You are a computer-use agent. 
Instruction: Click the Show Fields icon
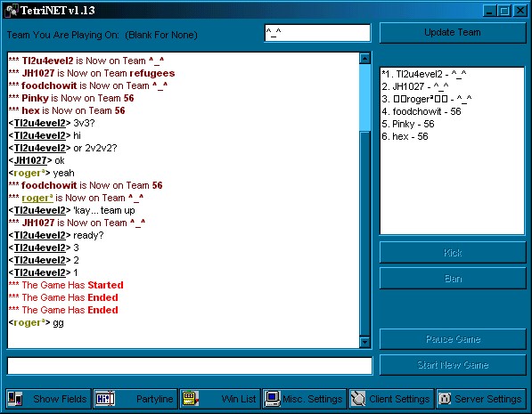pyautogui.click(x=14, y=398)
